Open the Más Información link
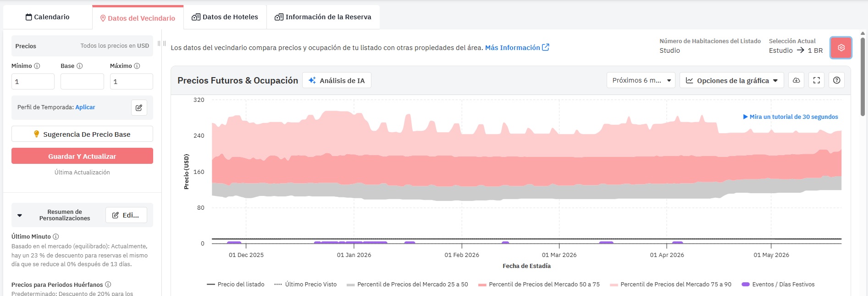The image size is (868, 296). [x=517, y=48]
